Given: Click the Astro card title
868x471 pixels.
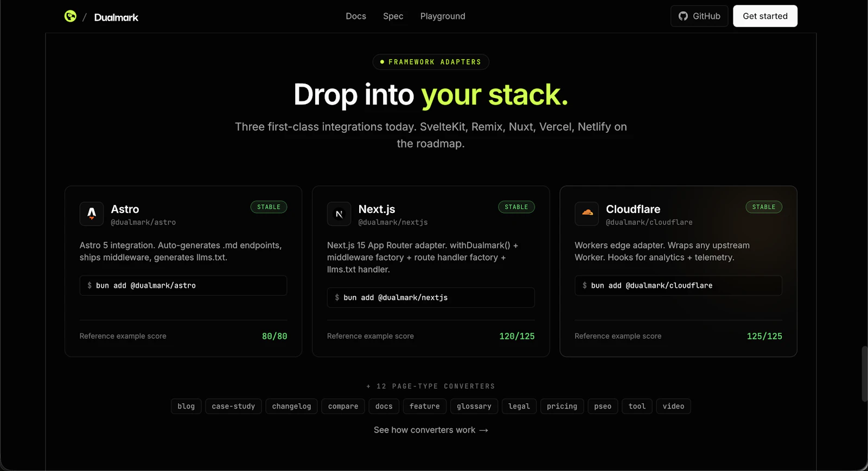Looking at the screenshot, I should pos(125,209).
